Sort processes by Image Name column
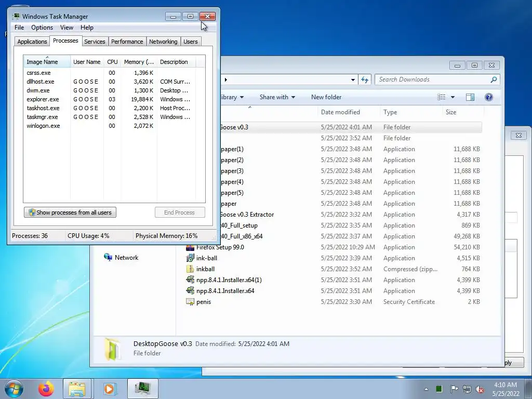The height and width of the screenshot is (399, 532). pyautogui.click(x=47, y=62)
